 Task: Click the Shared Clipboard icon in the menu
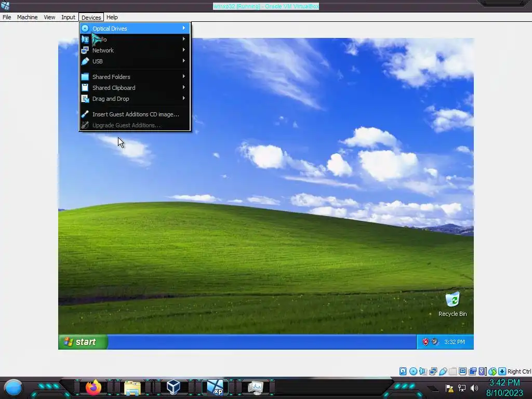(85, 87)
